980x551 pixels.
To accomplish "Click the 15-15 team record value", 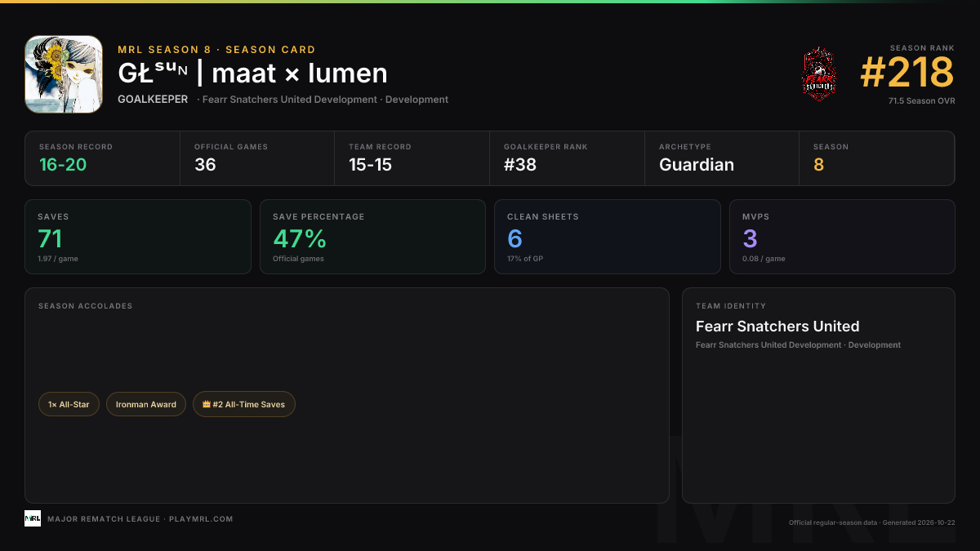I will click(x=370, y=165).
